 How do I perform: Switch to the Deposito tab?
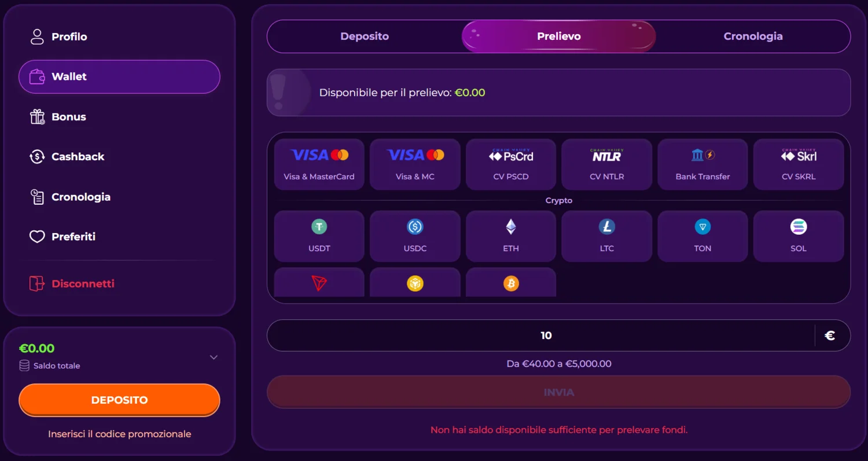[365, 36]
